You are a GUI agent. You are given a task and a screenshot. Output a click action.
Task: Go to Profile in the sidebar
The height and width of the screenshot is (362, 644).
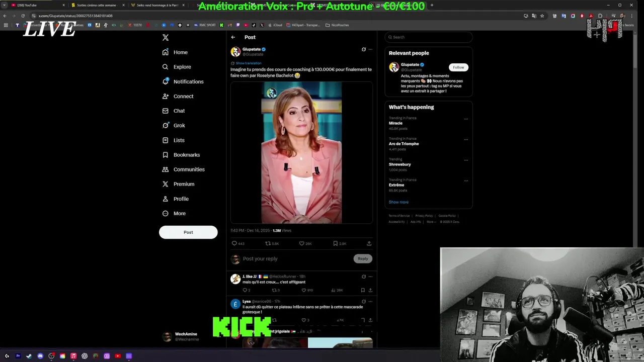click(175, 199)
